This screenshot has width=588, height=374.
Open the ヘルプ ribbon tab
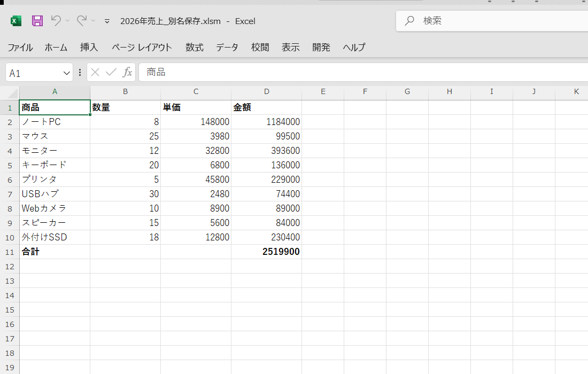coord(354,47)
